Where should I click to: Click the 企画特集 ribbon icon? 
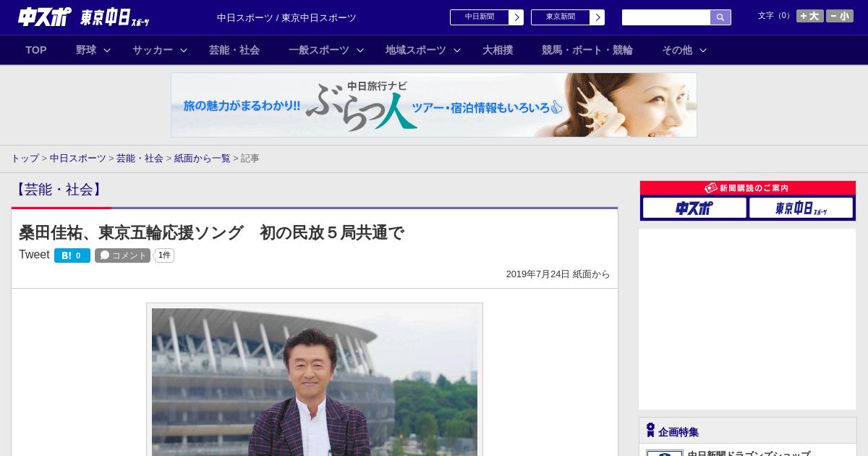[x=650, y=430]
